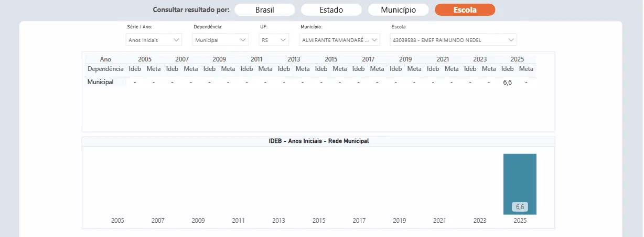
Task: Click chart title IDEB - Anos Iniciais
Action: (x=318, y=141)
